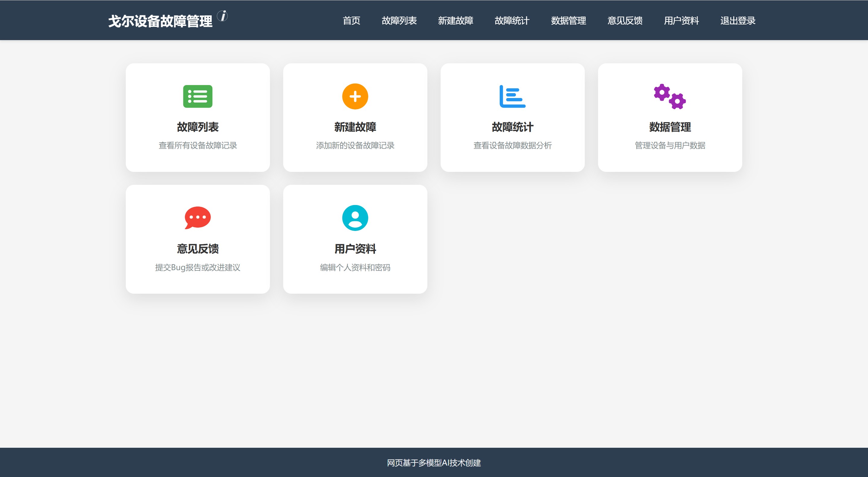
Task: Click the green fault list icon
Action: pos(198,97)
